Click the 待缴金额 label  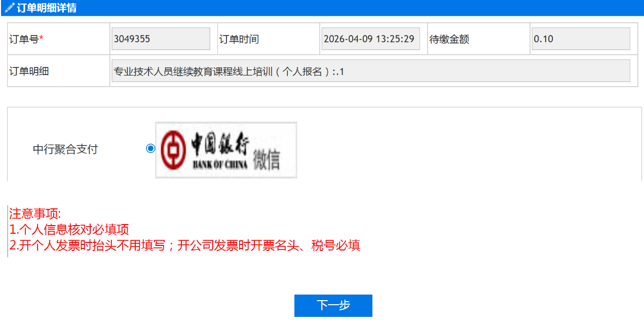[x=449, y=39]
